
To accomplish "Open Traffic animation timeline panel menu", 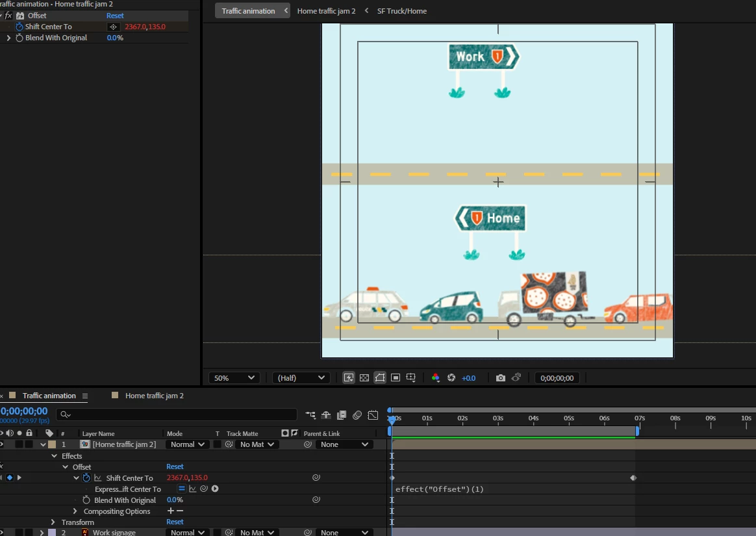I will click(x=85, y=396).
